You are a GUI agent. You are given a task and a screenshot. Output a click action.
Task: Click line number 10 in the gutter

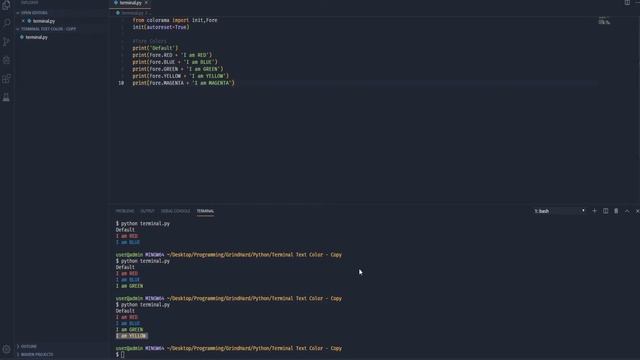click(121, 83)
